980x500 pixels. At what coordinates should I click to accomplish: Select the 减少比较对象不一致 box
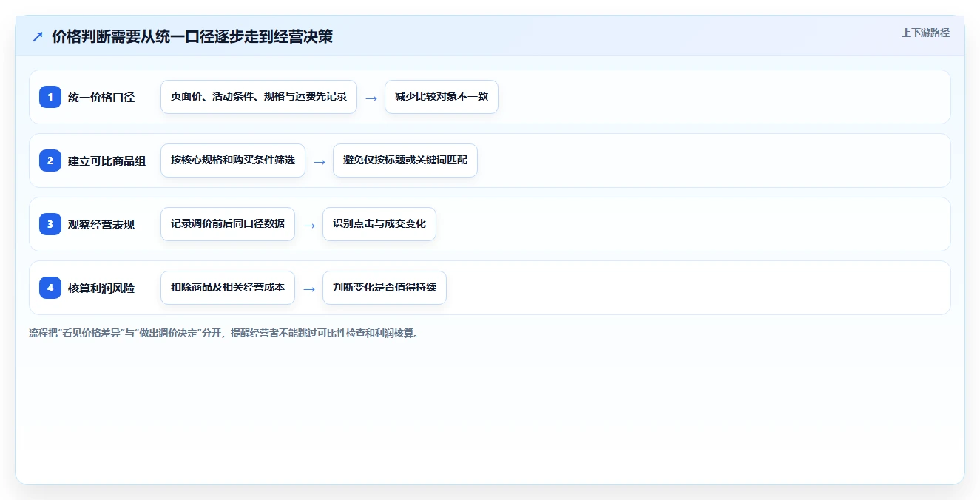point(442,97)
